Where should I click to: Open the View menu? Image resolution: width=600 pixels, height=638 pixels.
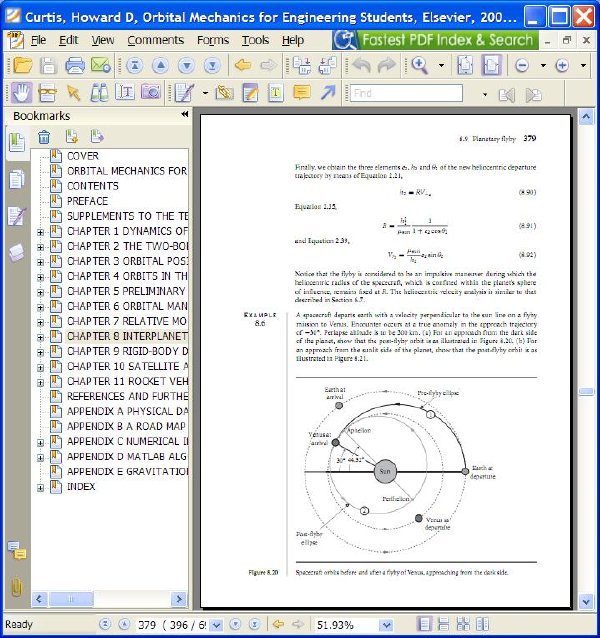coord(103,40)
